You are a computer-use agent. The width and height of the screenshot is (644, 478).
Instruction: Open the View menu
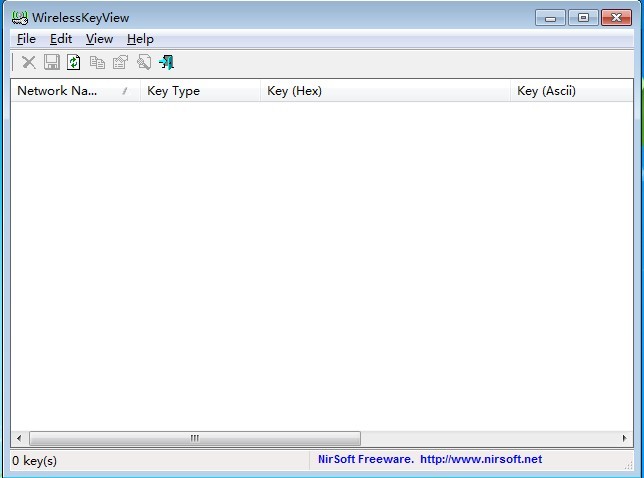pos(99,39)
